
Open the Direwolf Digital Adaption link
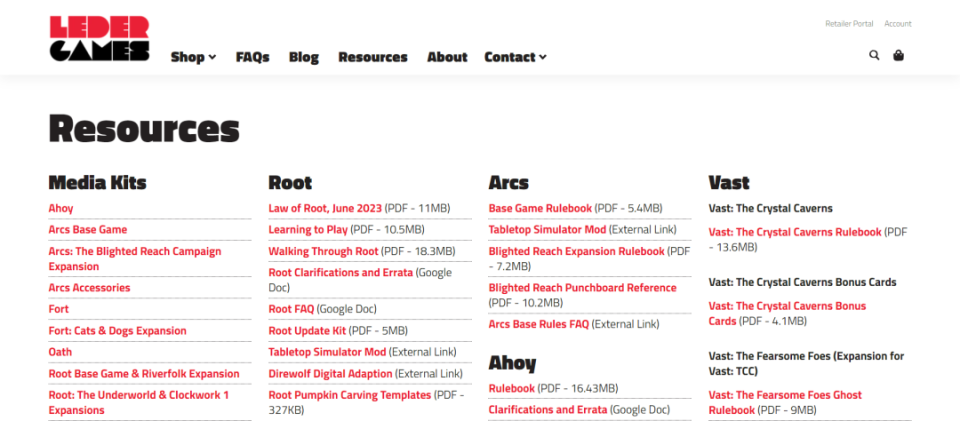tap(330, 374)
